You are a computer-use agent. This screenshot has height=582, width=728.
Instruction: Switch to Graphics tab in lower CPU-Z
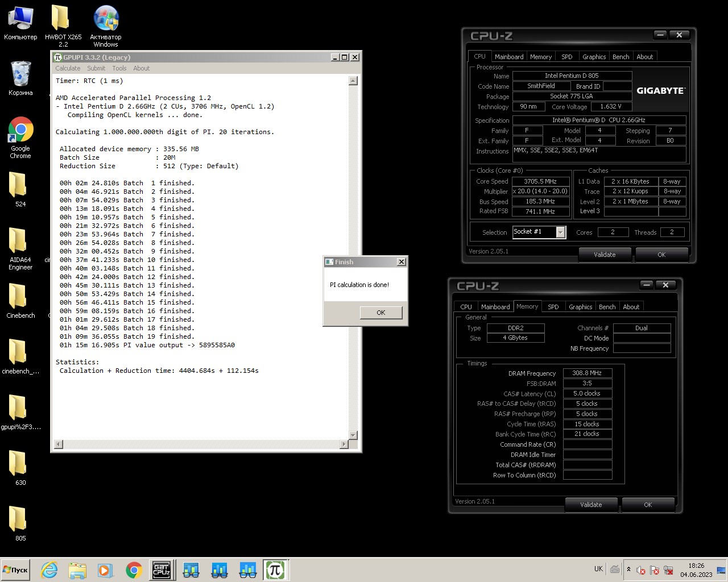(x=580, y=307)
